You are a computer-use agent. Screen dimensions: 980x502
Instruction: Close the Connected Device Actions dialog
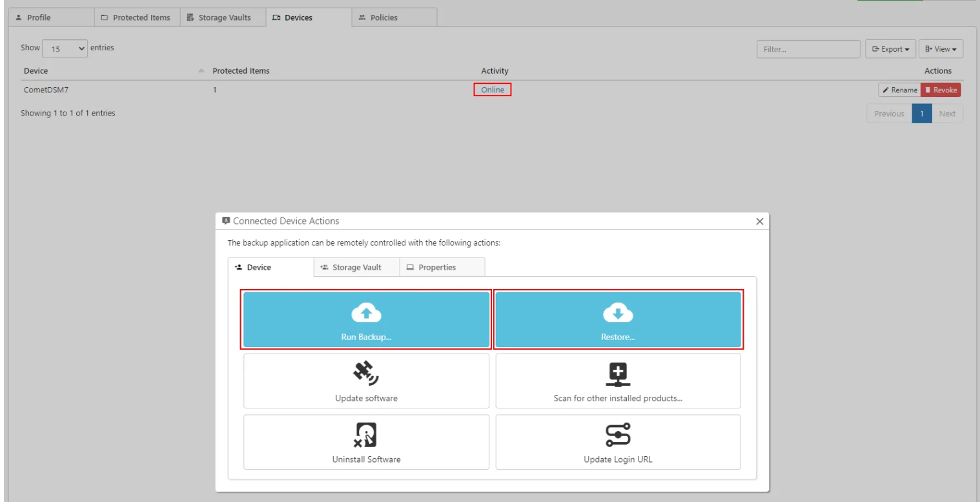(x=759, y=221)
